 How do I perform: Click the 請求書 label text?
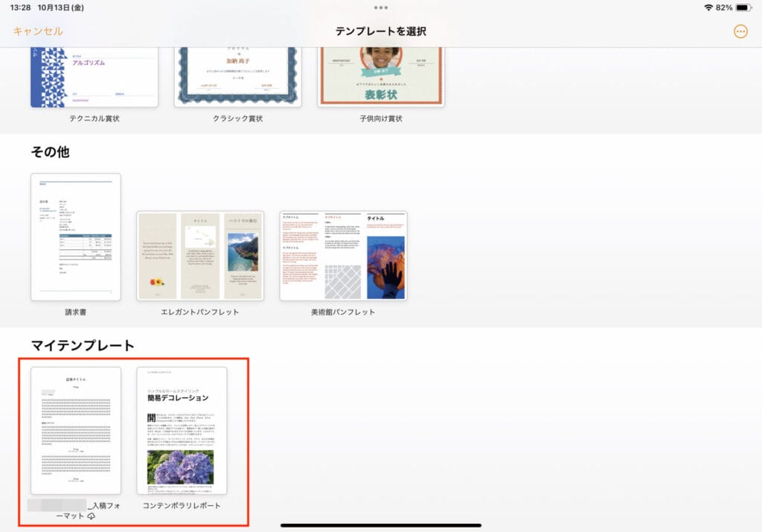[x=76, y=312]
